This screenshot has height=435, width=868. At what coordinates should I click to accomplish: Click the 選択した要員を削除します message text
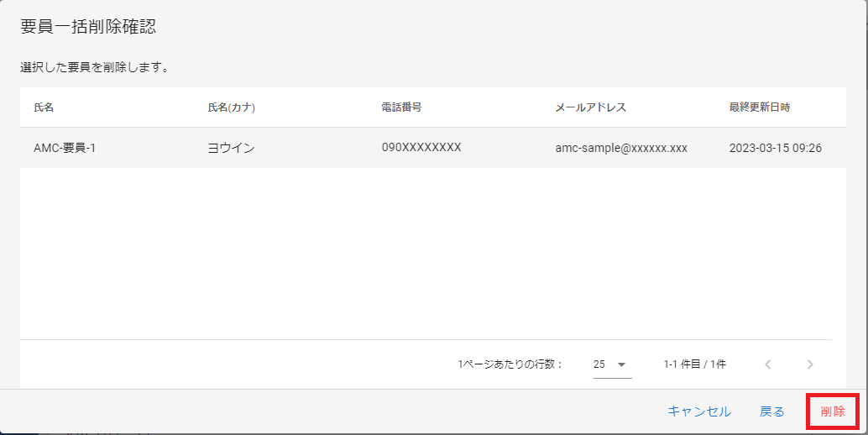click(95, 66)
